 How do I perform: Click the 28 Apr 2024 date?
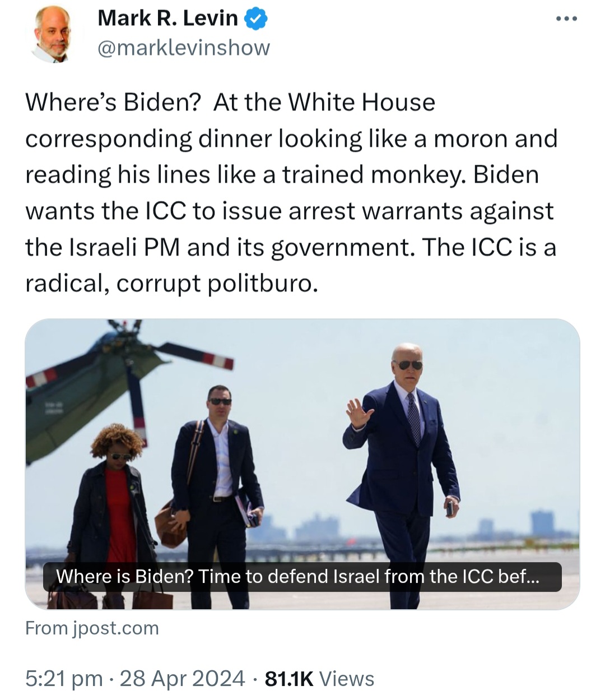183,679
